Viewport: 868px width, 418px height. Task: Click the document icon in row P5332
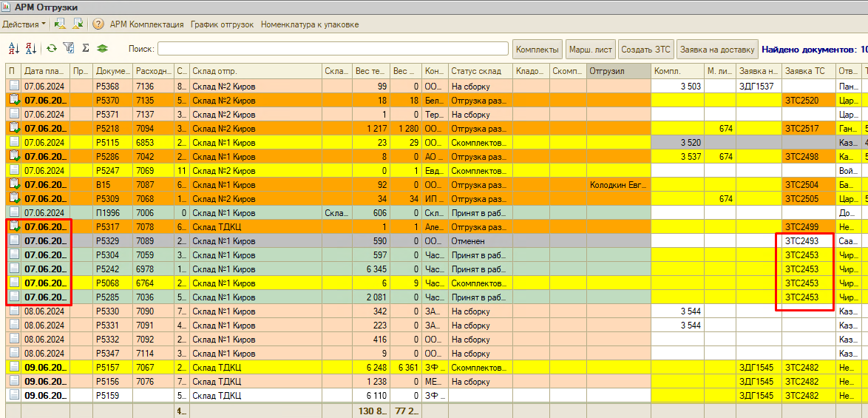(x=13, y=339)
